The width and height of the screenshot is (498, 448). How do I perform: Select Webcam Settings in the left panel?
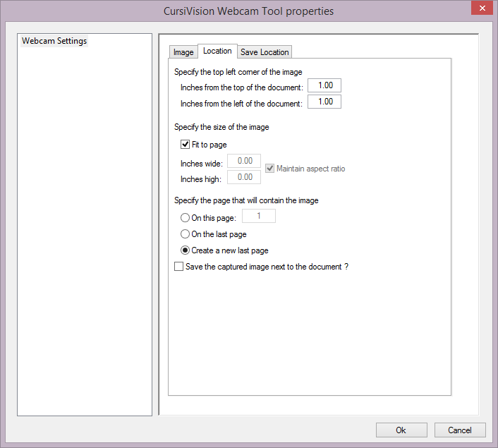pyautogui.click(x=54, y=41)
